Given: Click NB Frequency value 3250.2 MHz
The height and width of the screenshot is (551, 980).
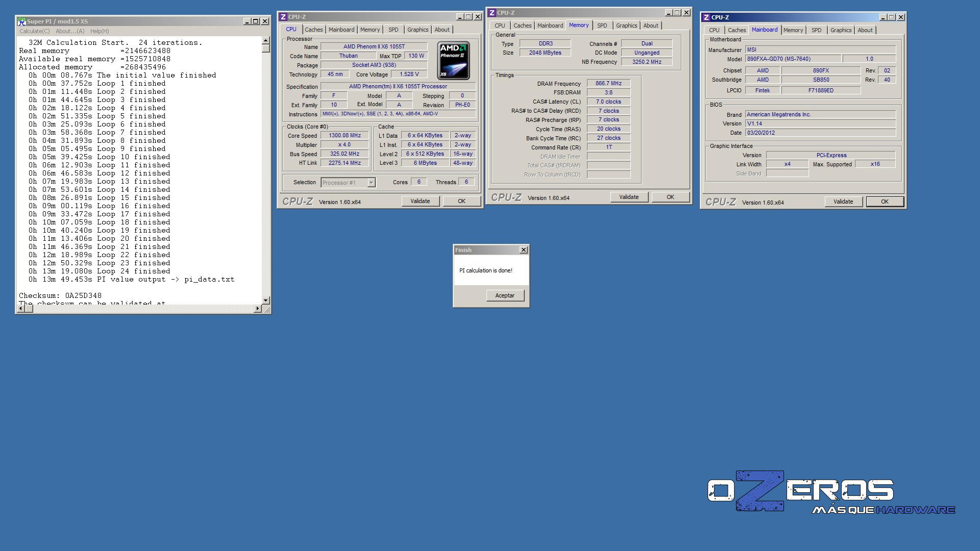Looking at the screenshot, I should coord(647,62).
